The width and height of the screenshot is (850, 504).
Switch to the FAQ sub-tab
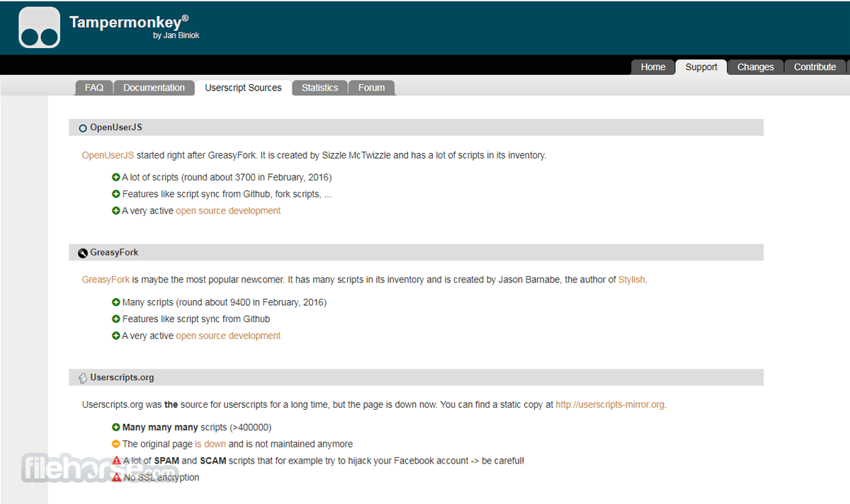pyautogui.click(x=94, y=88)
